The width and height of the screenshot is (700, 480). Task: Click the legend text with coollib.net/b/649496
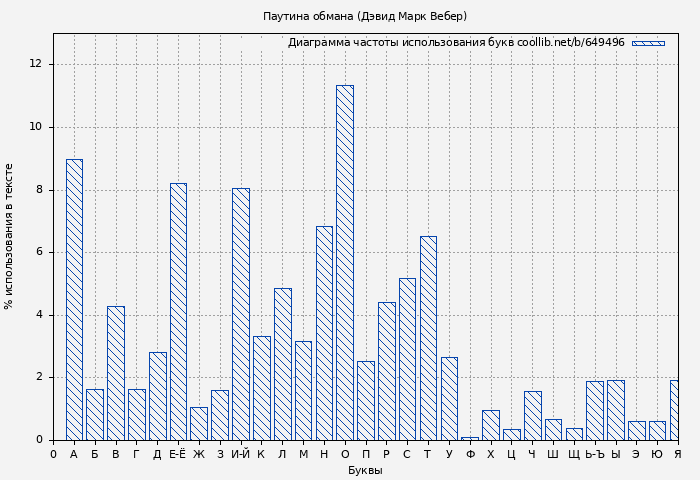pyautogui.click(x=456, y=43)
